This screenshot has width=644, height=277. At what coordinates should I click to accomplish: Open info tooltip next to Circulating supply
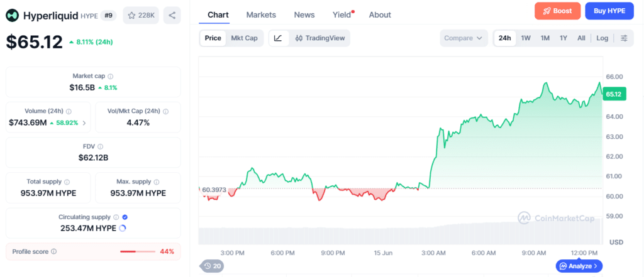click(x=116, y=217)
